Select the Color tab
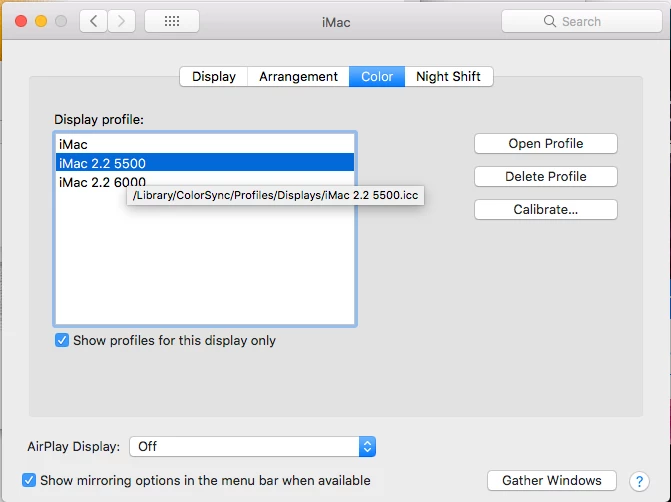Viewport: 671px width, 502px height. 377,77
